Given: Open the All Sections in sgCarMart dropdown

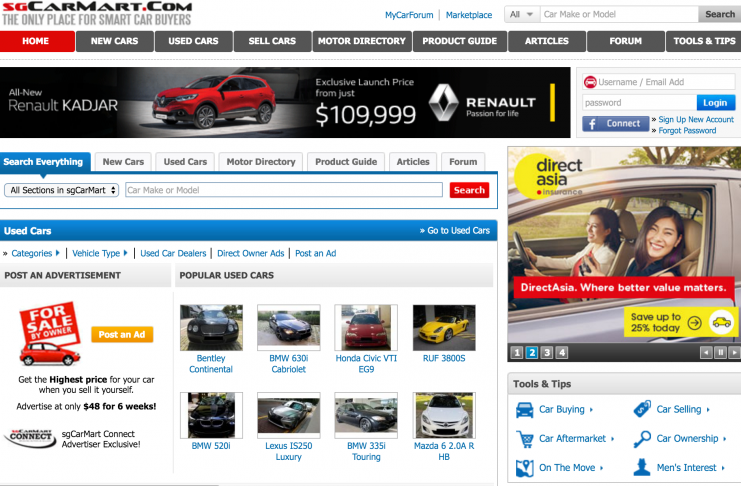Looking at the screenshot, I should coord(61,190).
